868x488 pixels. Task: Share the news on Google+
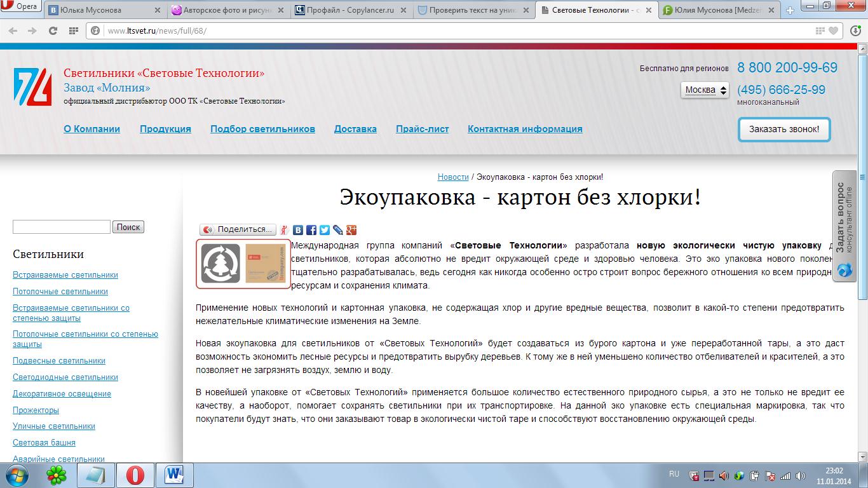pos(352,229)
